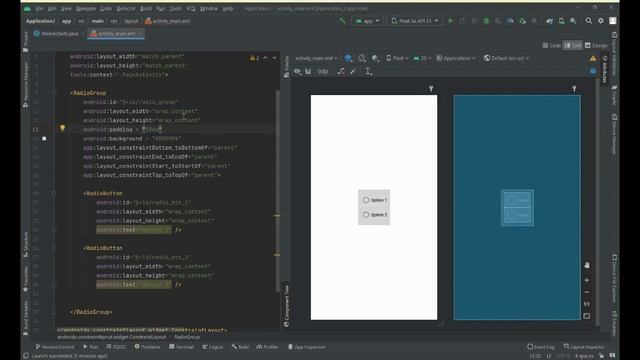Collapse the RadioGroup tag fold marker
This screenshot has width=640, height=360.
(54, 93)
